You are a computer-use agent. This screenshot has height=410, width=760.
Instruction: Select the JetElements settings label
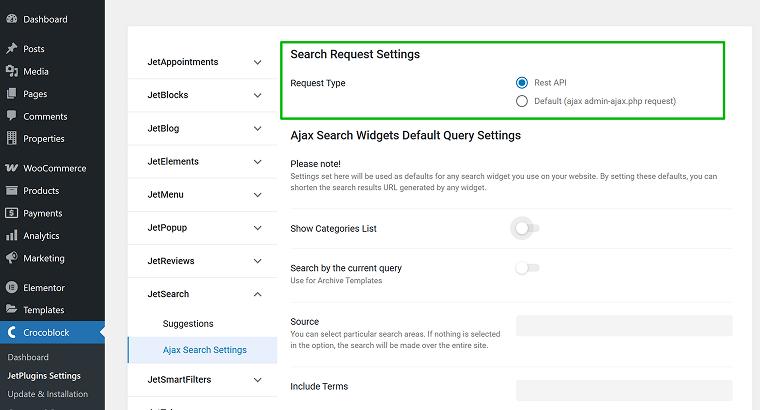[x=173, y=161]
